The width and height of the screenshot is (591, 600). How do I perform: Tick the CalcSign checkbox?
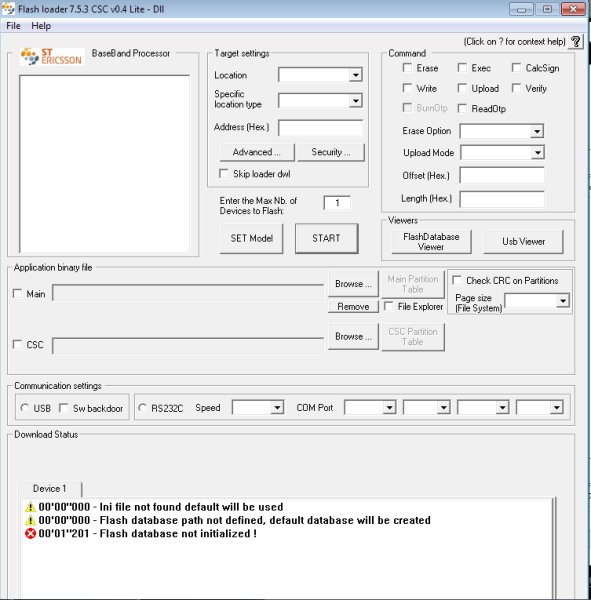pyautogui.click(x=516, y=68)
